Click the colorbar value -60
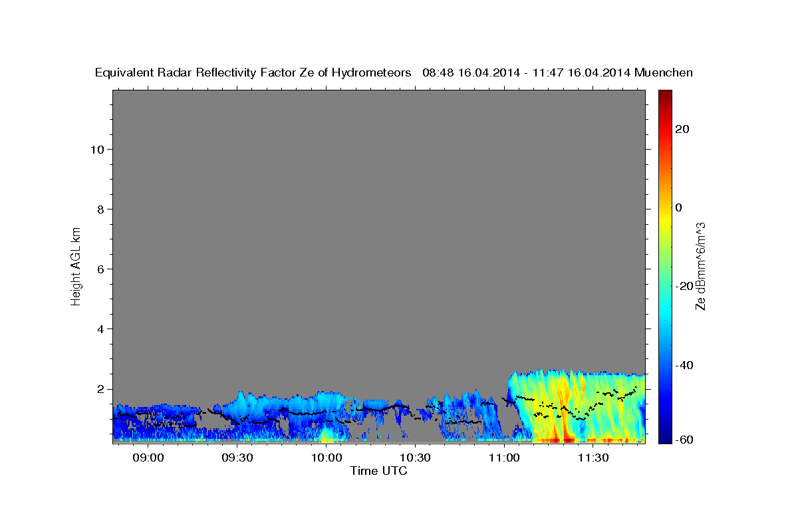The height and width of the screenshot is (532, 798). [x=684, y=440]
